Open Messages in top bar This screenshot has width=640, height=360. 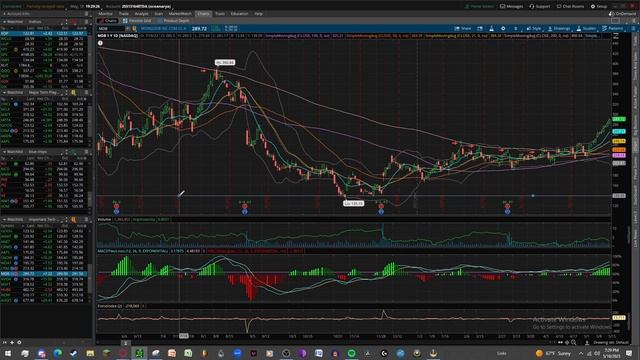511,6
